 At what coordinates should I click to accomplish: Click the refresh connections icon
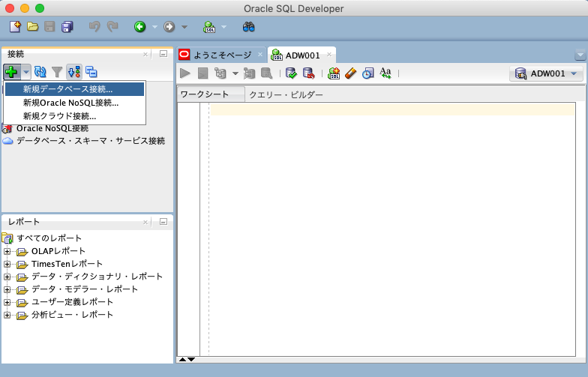40,72
